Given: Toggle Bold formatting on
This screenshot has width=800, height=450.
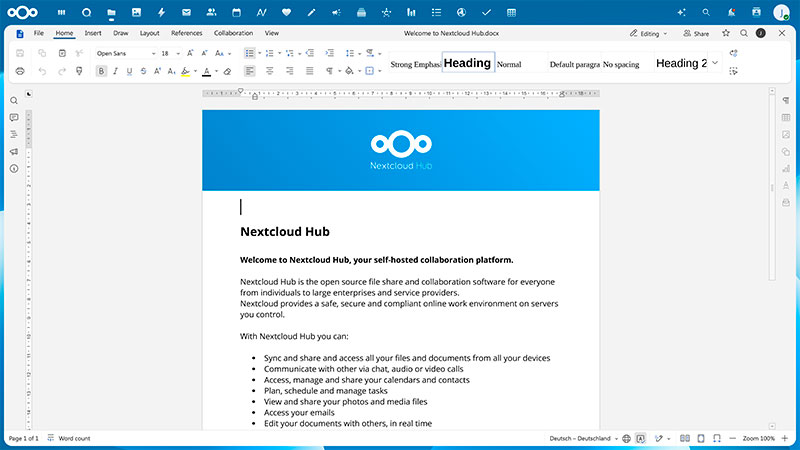Looking at the screenshot, I should pos(101,71).
